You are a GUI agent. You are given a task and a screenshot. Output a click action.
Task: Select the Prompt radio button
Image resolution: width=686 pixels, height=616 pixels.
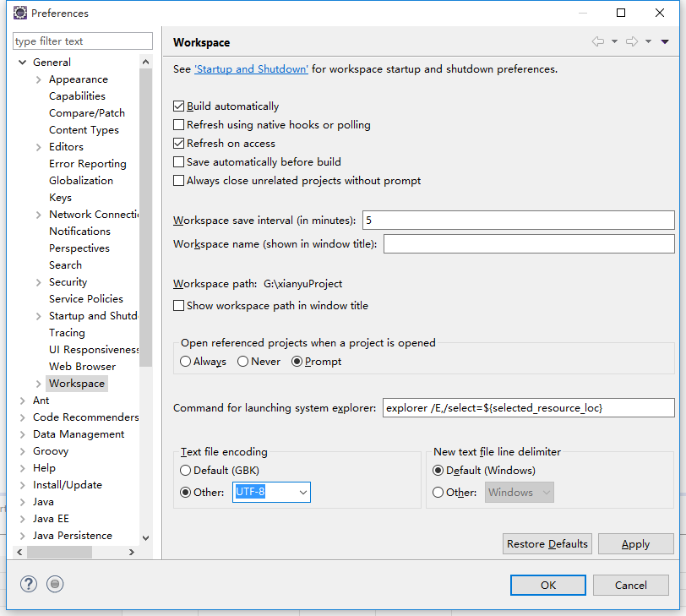point(297,362)
